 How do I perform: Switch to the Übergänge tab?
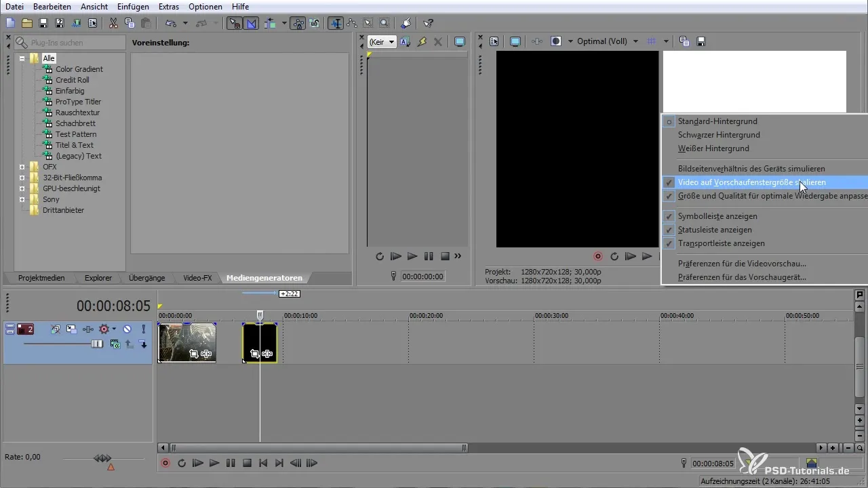[147, 278]
